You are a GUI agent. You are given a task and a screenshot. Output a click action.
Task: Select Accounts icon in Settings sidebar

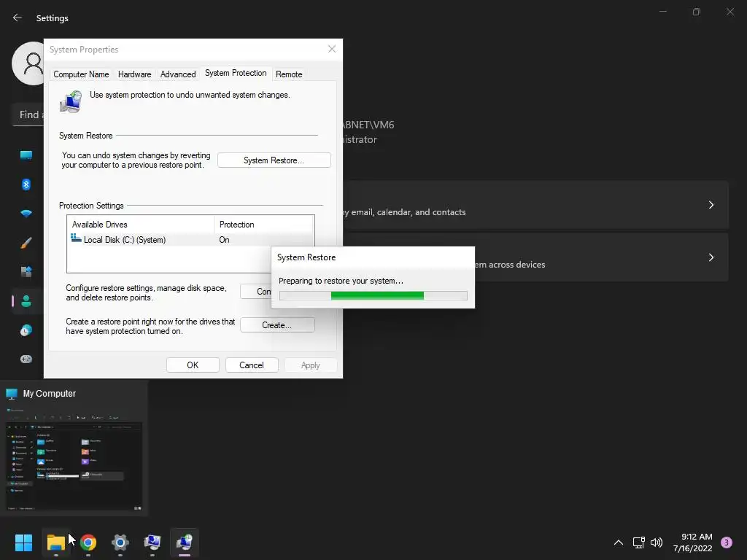tap(26, 301)
